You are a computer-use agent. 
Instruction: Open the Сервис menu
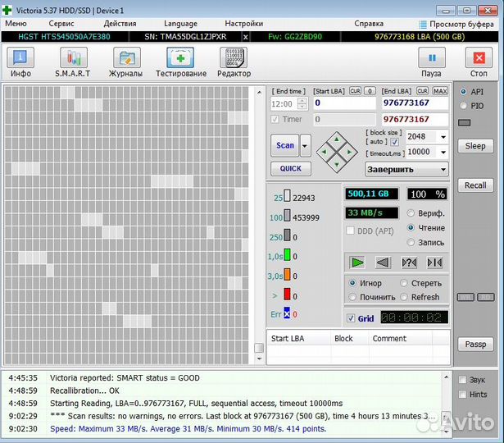tap(61, 24)
